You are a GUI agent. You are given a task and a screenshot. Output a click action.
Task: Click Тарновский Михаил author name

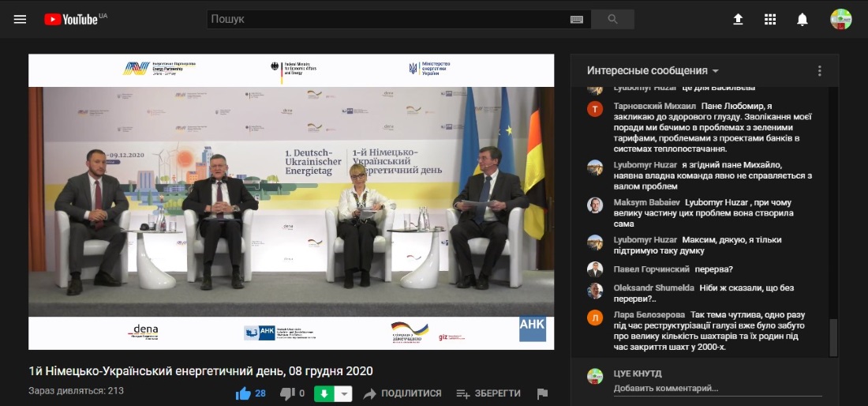pos(654,107)
